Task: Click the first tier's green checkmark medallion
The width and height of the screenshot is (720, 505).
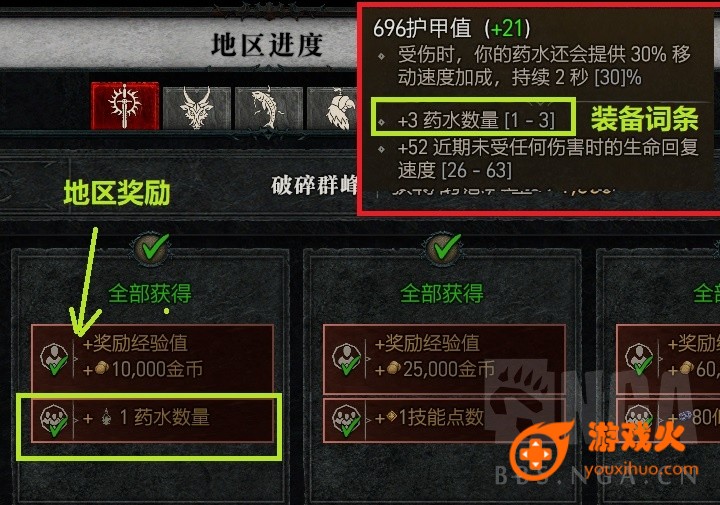Action: click(x=154, y=249)
